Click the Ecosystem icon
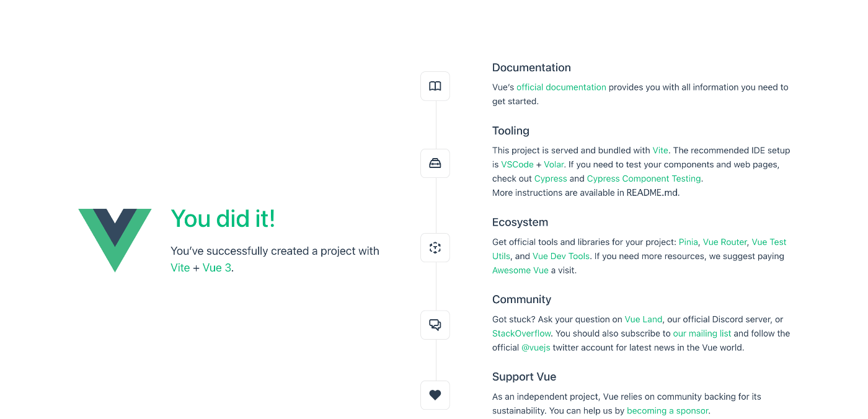 tap(435, 248)
